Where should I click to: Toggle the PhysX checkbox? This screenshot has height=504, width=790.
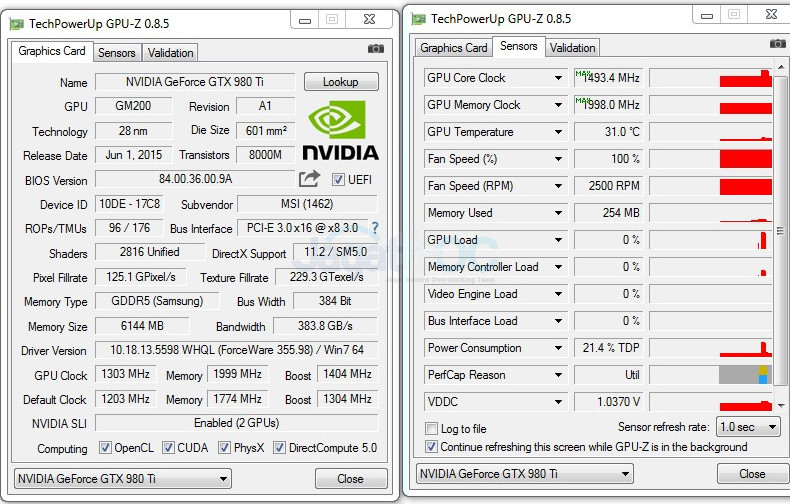point(224,448)
